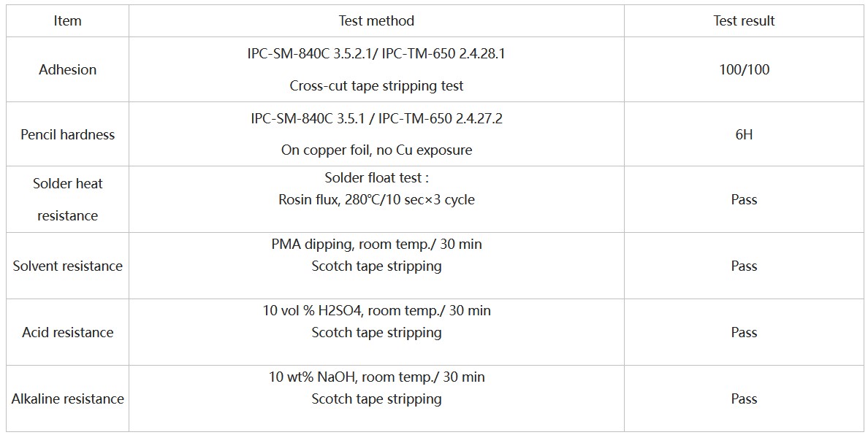Click the "Test result" column header
The width and height of the screenshot is (868, 435).
pos(744,20)
